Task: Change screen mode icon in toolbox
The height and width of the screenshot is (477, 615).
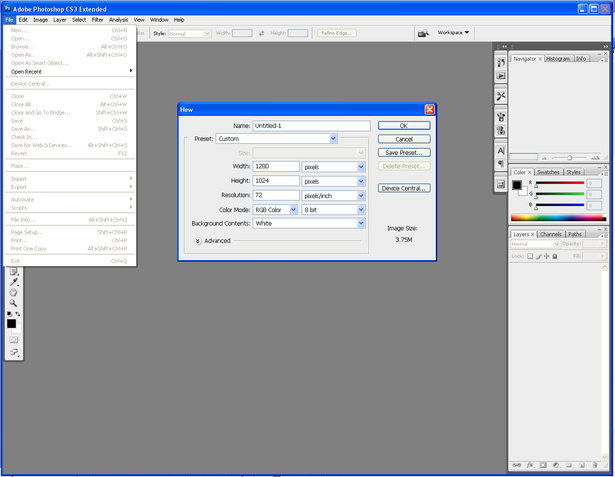Action: click(14, 352)
